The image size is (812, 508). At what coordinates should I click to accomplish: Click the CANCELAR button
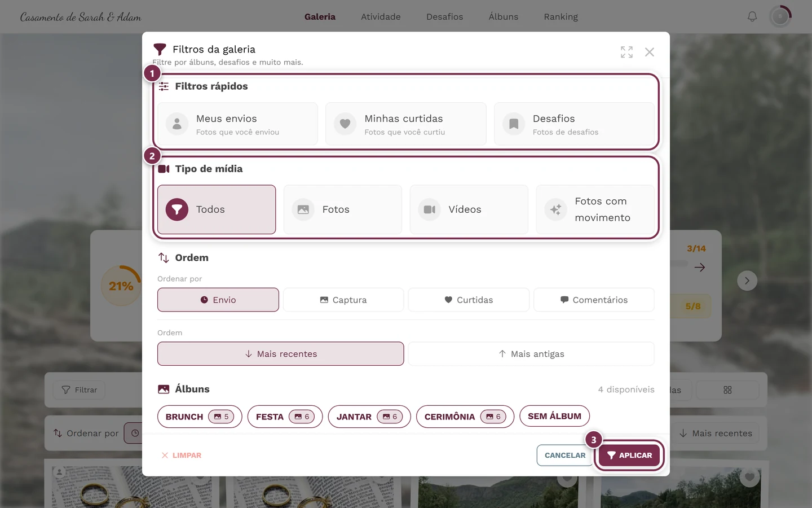tap(565, 456)
